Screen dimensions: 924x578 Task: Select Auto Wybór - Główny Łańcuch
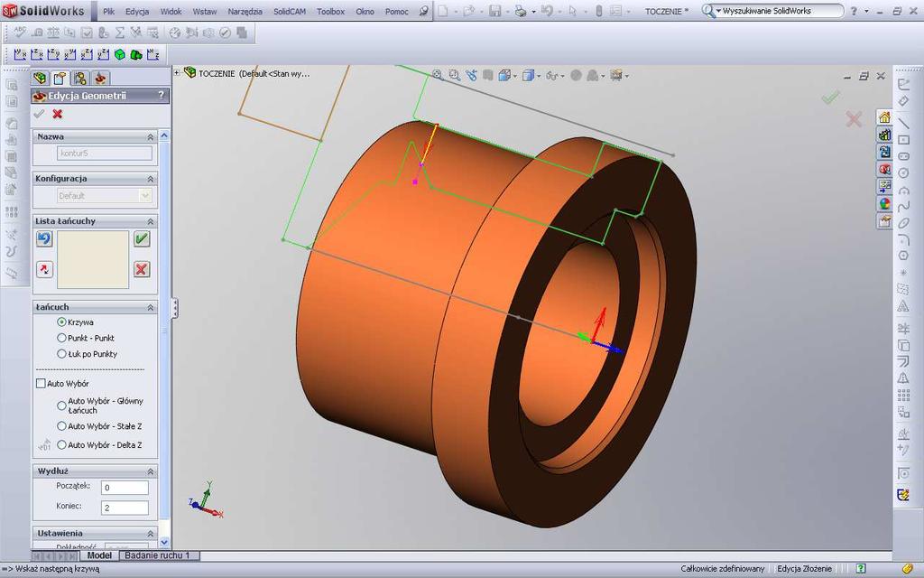coord(61,406)
